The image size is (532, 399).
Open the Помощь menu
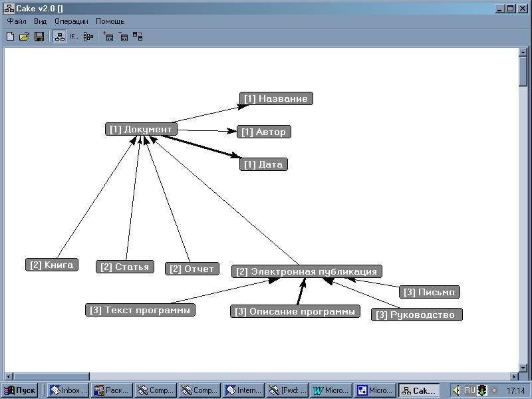tap(110, 21)
